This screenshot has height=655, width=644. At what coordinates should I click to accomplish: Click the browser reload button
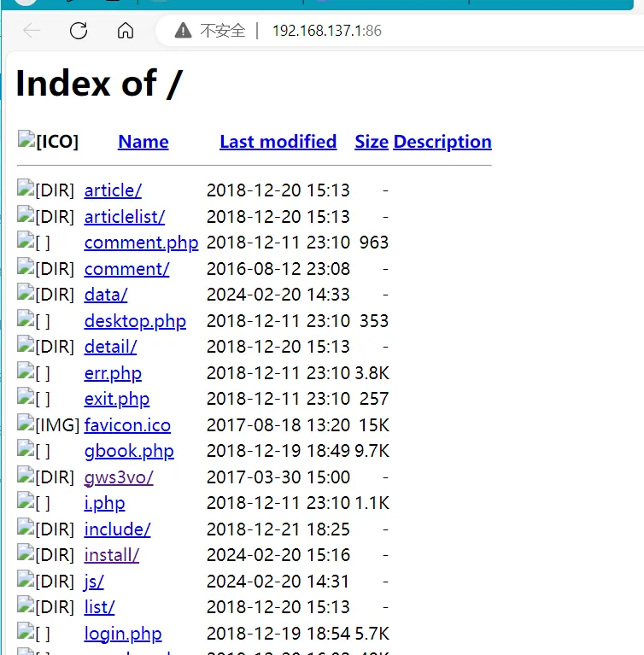coord(79,31)
